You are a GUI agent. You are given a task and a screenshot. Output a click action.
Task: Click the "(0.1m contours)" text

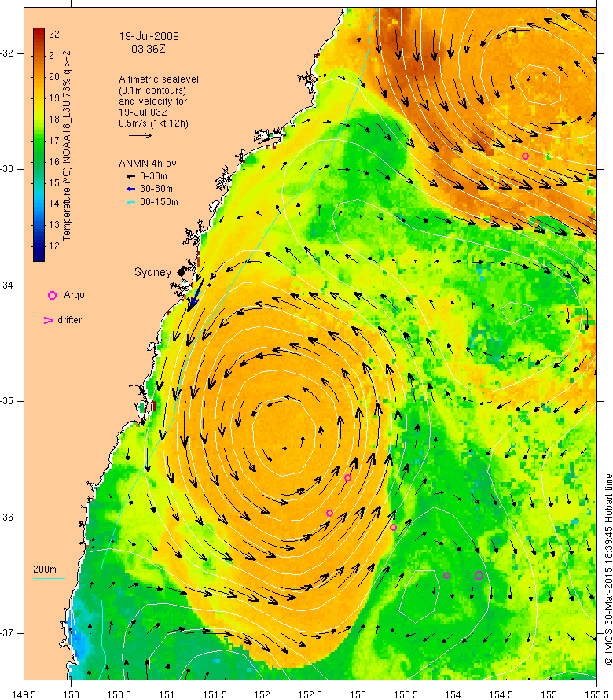tap(152, 90)
